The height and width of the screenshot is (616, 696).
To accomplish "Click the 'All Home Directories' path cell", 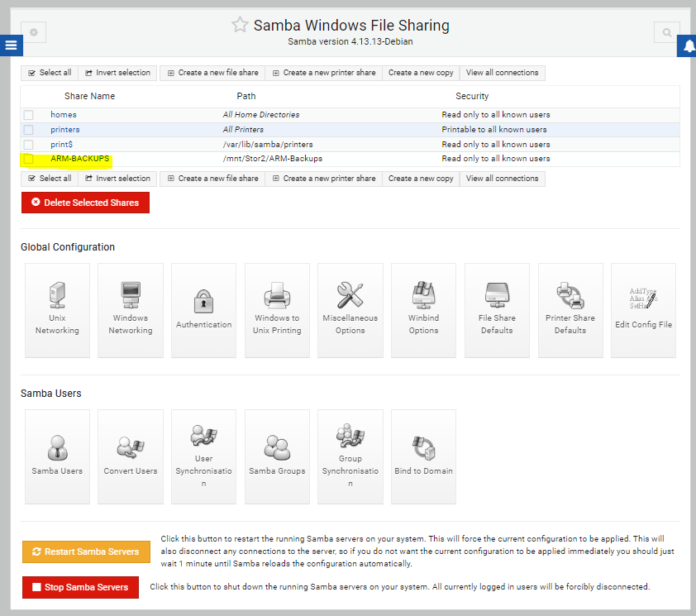I will [261, 115].
